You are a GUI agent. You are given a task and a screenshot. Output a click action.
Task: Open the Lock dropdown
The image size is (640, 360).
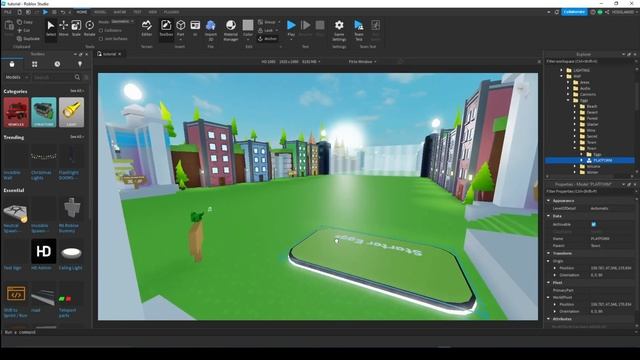pyautogui.click(x=277, y=31)
